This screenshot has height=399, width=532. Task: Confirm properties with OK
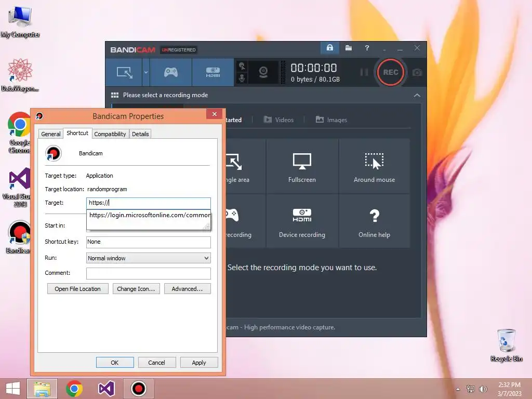(x=115, y=362)
